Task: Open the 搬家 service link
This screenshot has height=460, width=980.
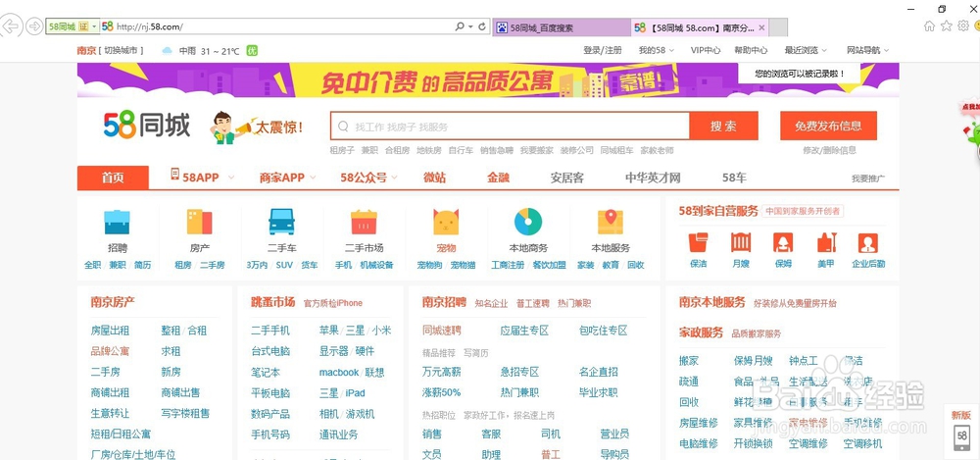Action: pos(689,361)
